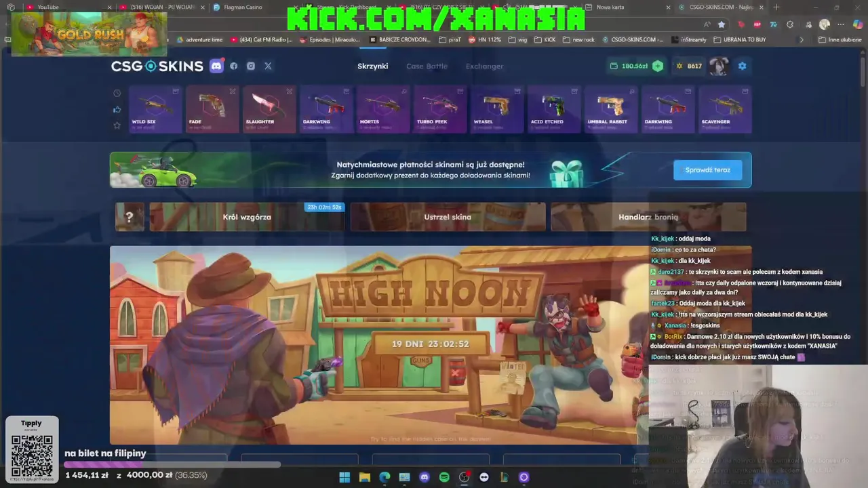This screenshot has width=868, height=488.
Task: Open the browser three-dots menu
Action: (x=841, y=24)
